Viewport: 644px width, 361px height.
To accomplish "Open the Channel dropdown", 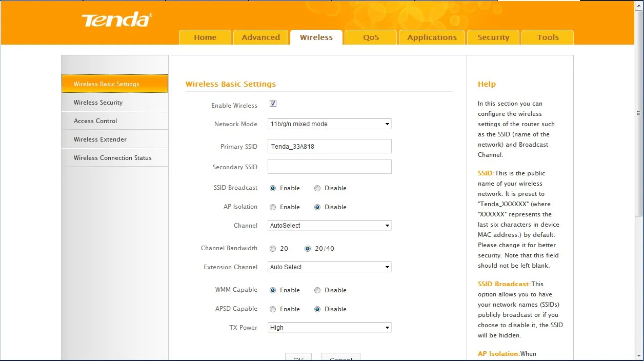I will point(330,225).
